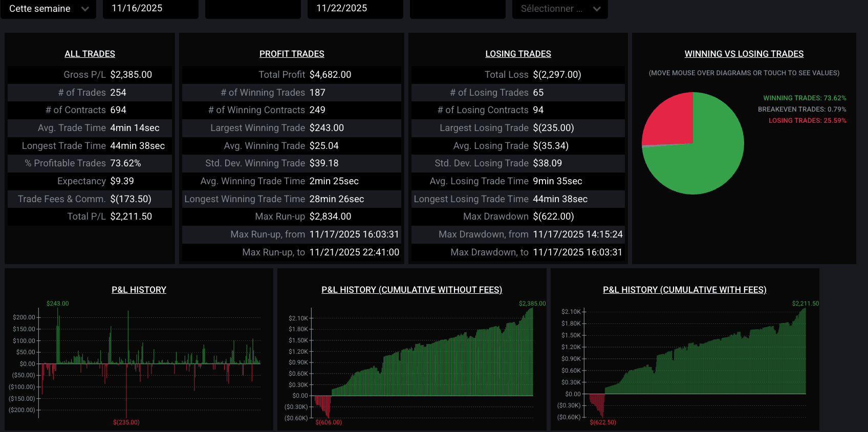Select the 'WINNING TRADES: 73.62%' legend entry
Viewport: 868px width, 432px height.
pos(805,98)
